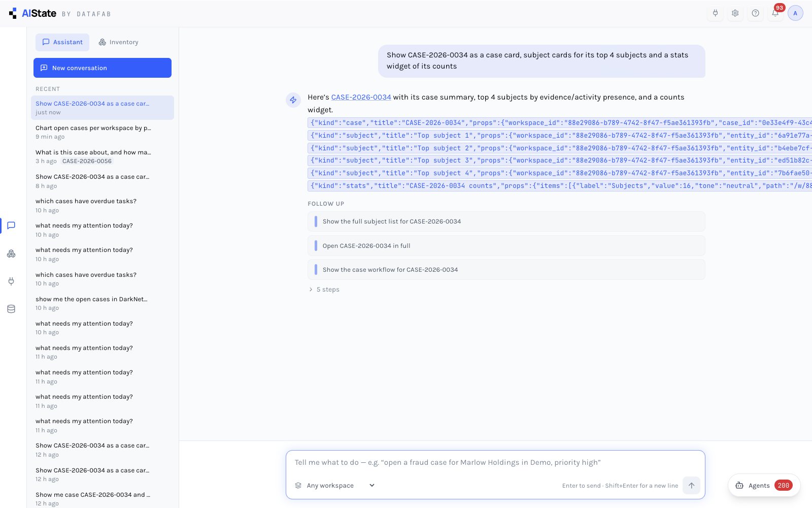This screenshot has width=812, height=508.
Task: Select chat icon in left rail
Action: (11, 226)
